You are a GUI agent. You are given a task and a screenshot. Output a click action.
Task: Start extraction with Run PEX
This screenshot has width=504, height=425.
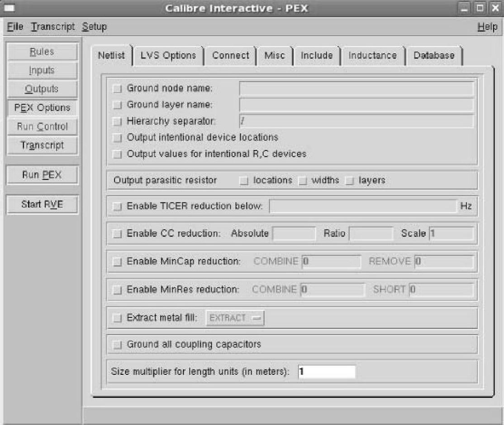(x=42, y=175)
